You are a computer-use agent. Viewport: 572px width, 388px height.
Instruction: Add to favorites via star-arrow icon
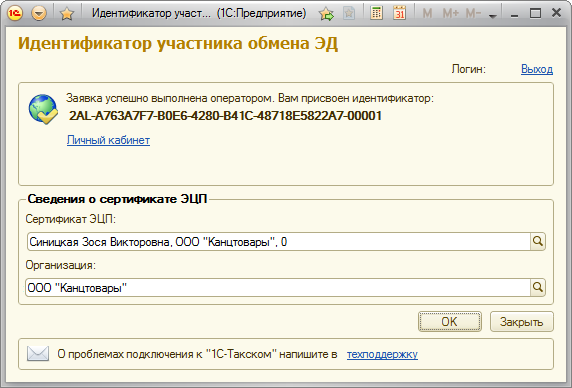326,14
